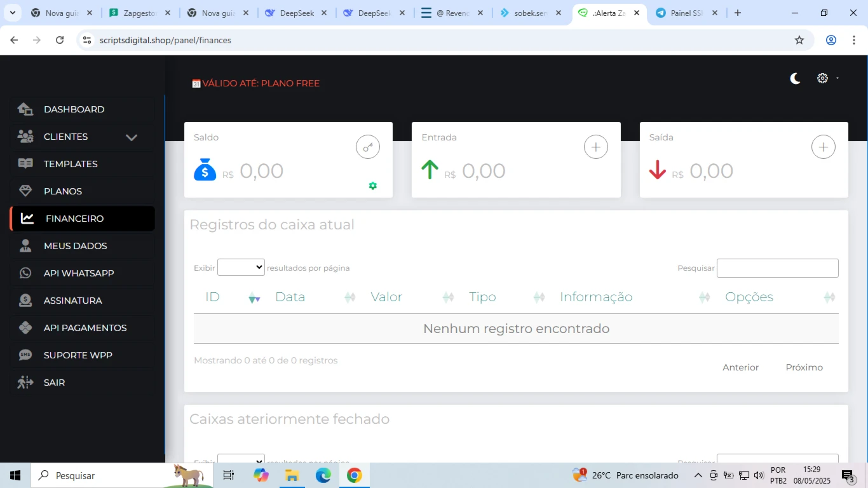Open the Exibir results-per-page dropdown

tap(241, 268)
